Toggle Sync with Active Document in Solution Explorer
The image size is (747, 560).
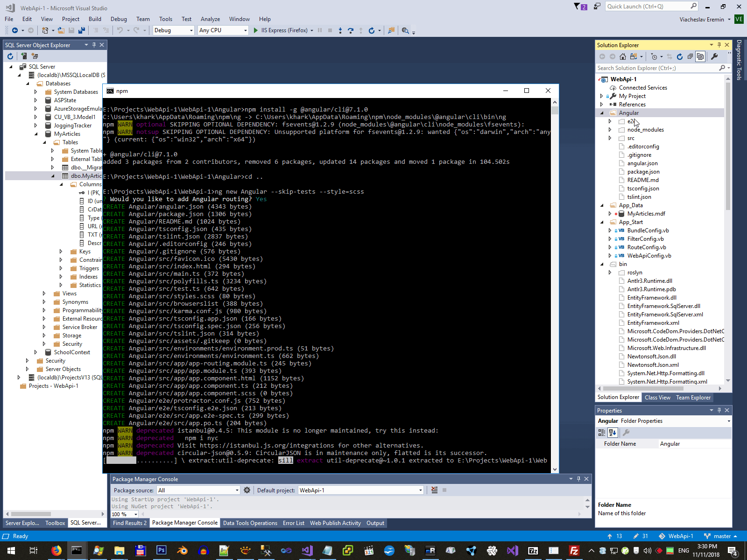669,56
